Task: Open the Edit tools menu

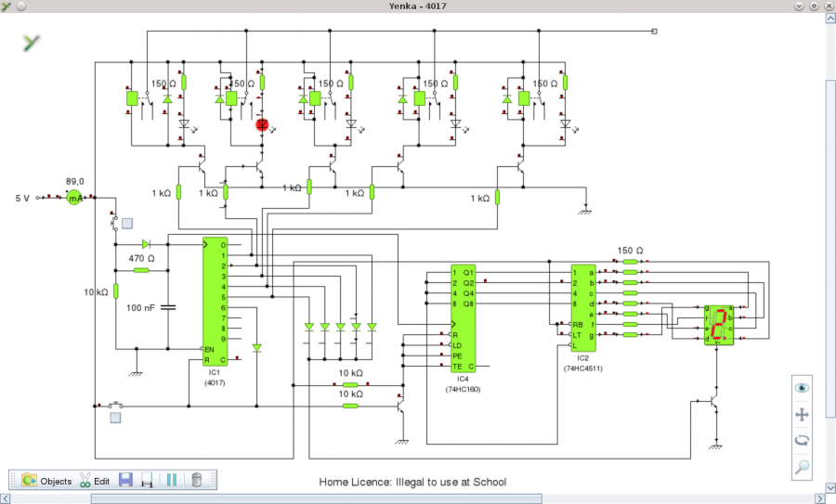Action: [94, 481]
